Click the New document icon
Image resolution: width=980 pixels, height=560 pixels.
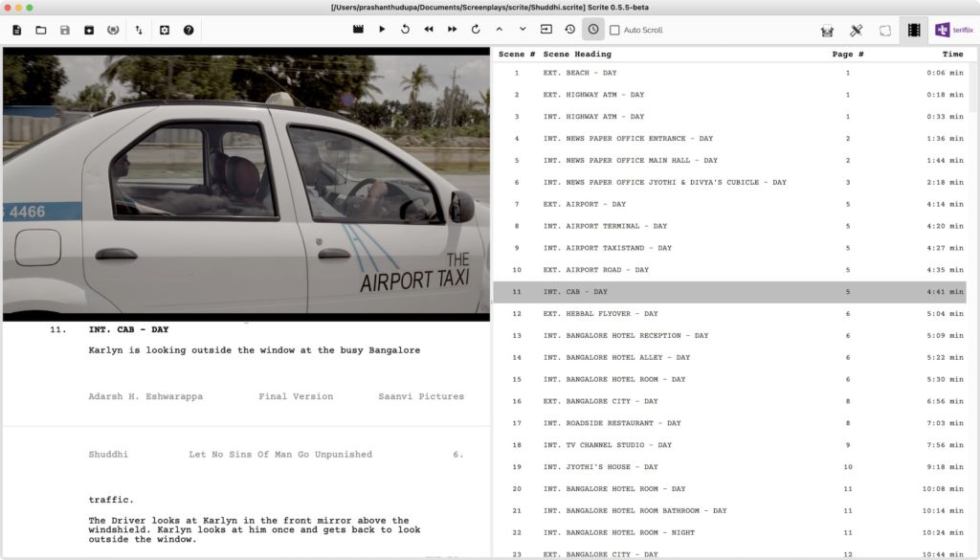click(17, 30)
